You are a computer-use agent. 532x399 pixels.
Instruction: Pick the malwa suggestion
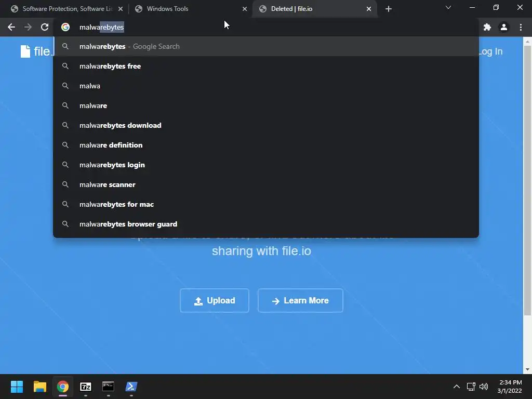coord(266,86)
